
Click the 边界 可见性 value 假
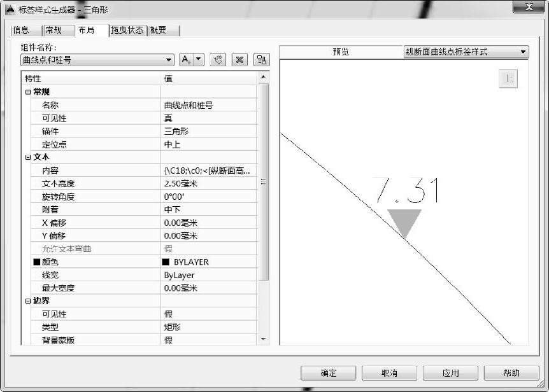point(209,314)
